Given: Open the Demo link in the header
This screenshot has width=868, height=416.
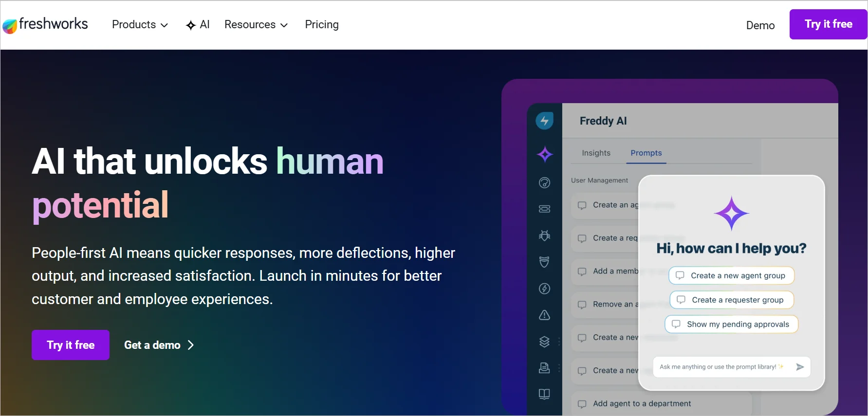Looking at the screenshot, I should pos(760,25).
